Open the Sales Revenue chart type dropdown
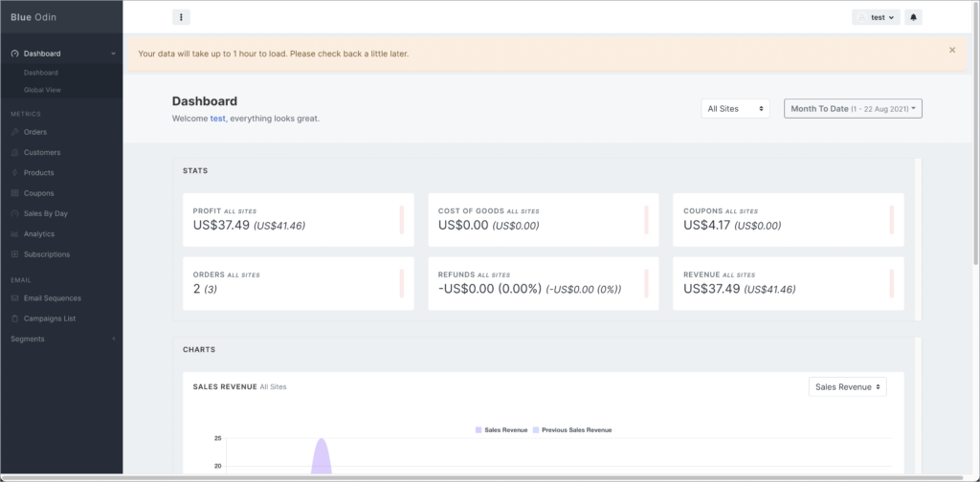This screenshot has height=482, width=980. [x=848, y=387]
